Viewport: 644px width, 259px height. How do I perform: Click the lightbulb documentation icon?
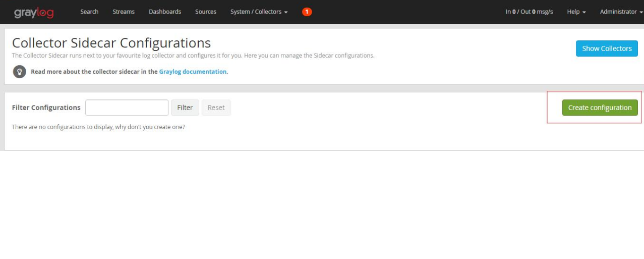coord(19,72)
